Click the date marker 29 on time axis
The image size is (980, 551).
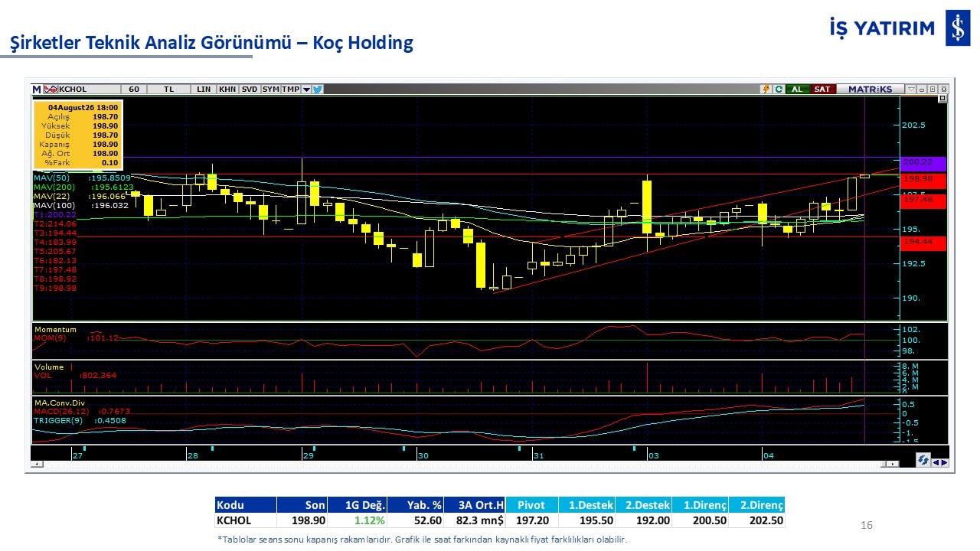click(308, 455)
